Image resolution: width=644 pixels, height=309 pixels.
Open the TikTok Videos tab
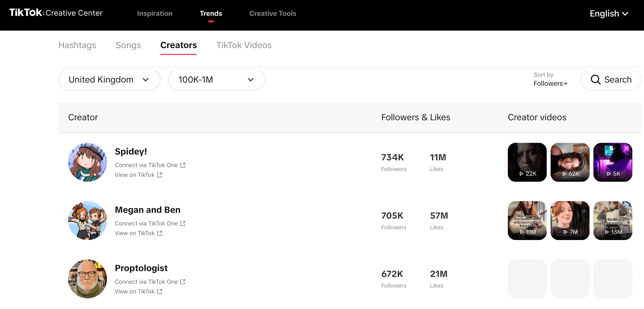pos(244,45)
